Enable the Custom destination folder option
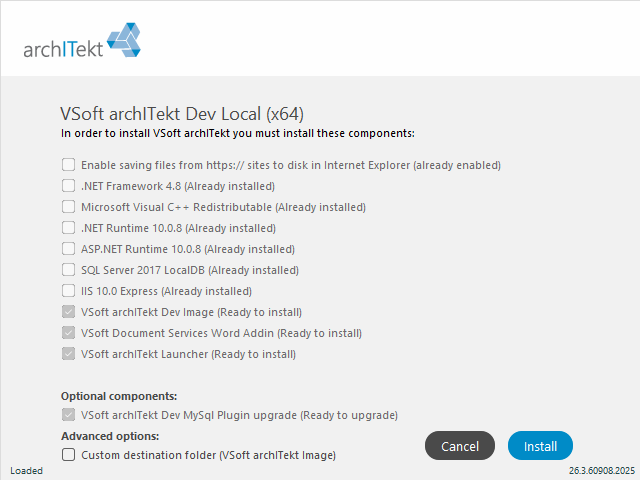The width and height of the screenshot is (640, 480). tap(68, 455)
